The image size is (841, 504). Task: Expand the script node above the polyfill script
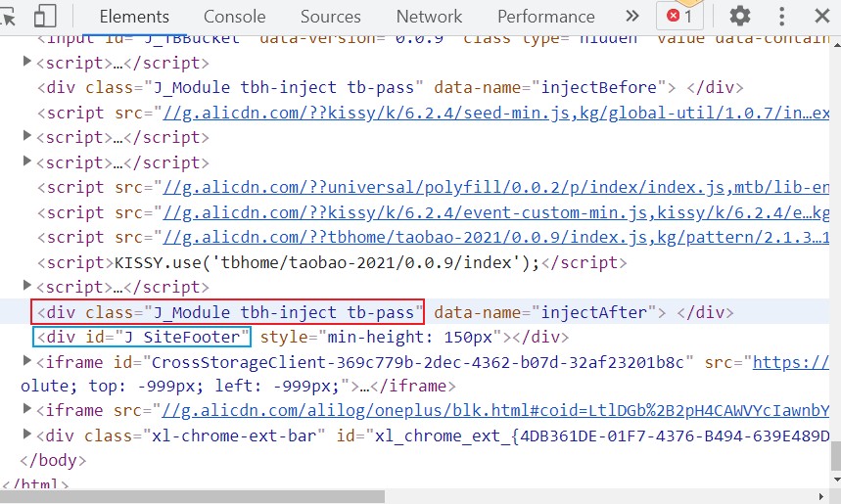pos(26,160)
